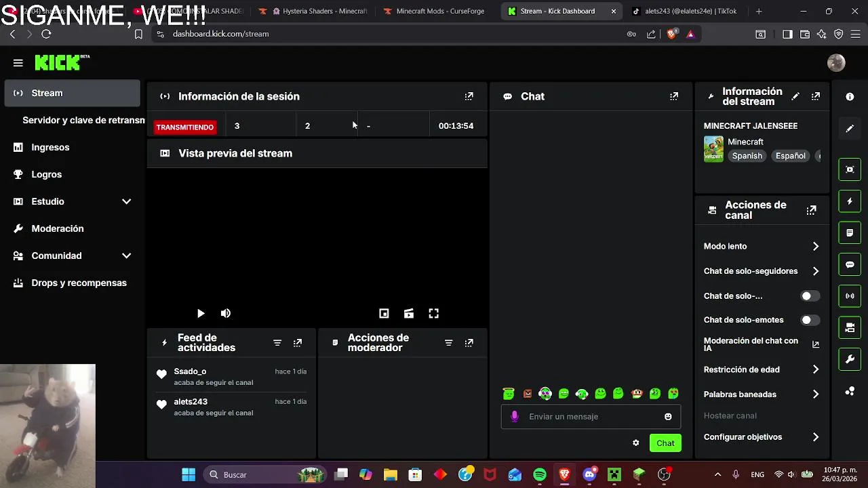The width and height of the screenshot is (868, 488).
Task: Open chat settings gear icon
Action: [635, 443]
